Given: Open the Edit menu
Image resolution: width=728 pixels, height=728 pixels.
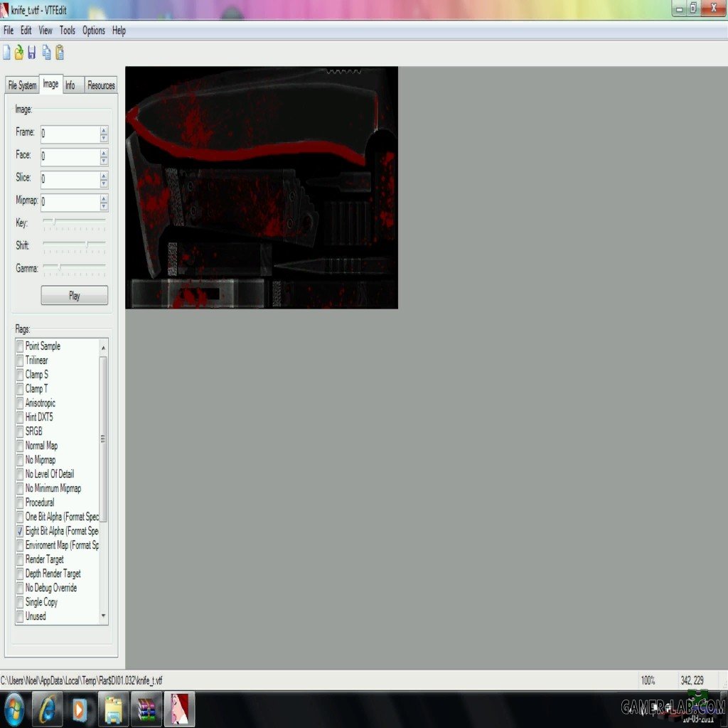Looking at the screenshot, I should tap(26, 31).
